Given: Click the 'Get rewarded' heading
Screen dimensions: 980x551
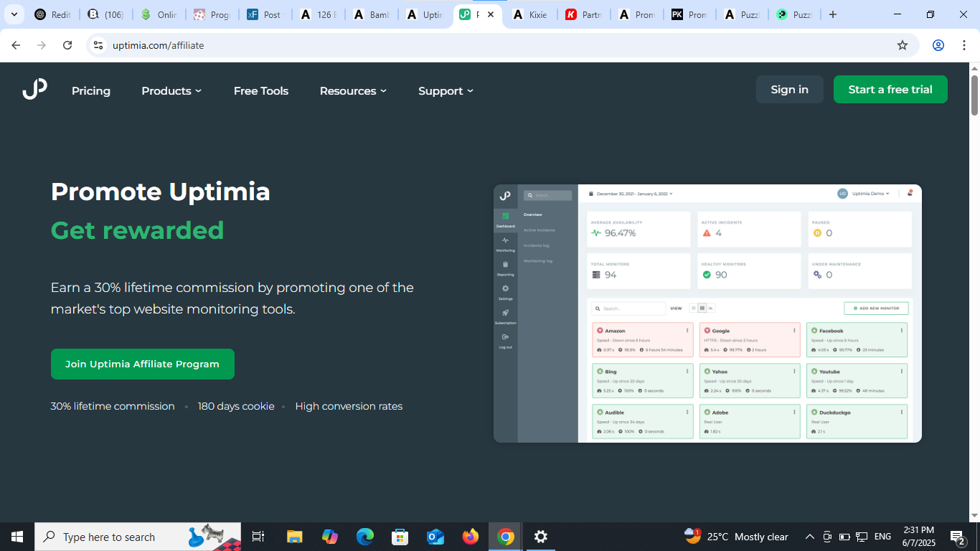Looking at the screenshot, I should (x=138, y=230).
